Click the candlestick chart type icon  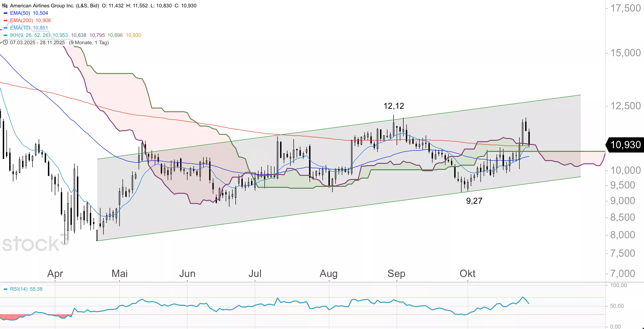click(x=5, y=6)
